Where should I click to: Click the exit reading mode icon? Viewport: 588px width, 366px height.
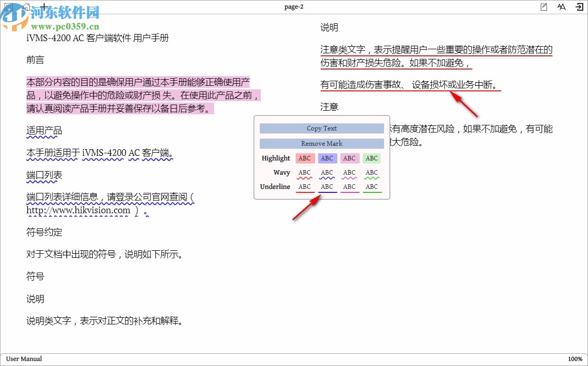(x=579, y=7)
